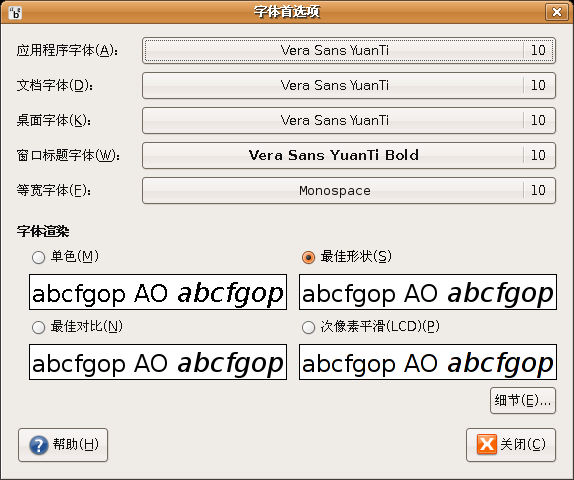574x480 pixels.
Task: Open the 桌面字体 font selector
Action: point(349,120)
